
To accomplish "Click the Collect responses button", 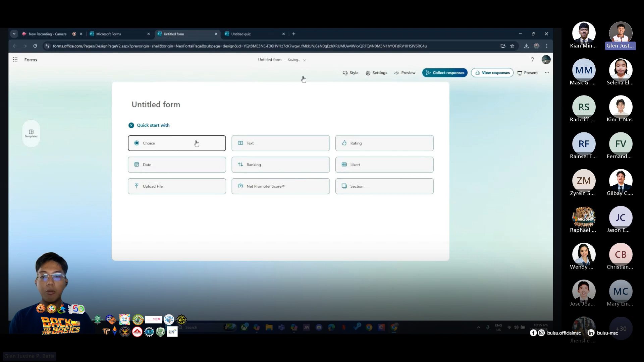I will coord(445,73).
